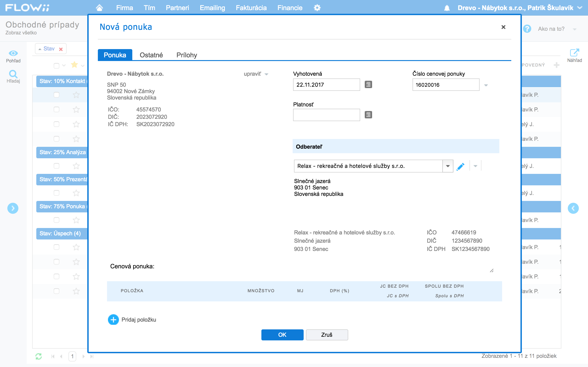588x367 pixels.
Task: Click the Zruš cancel button
Action: (x=327, y=335)
